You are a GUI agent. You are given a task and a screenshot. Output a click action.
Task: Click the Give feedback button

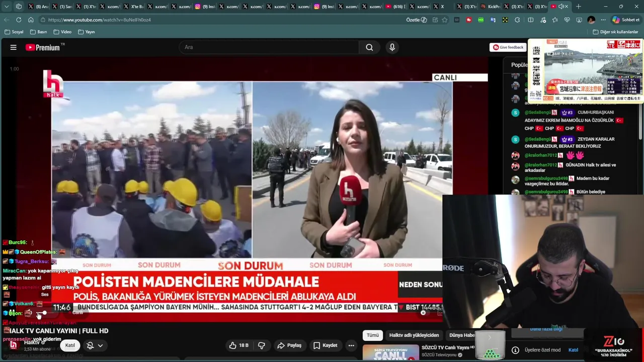tap(508, 47)
